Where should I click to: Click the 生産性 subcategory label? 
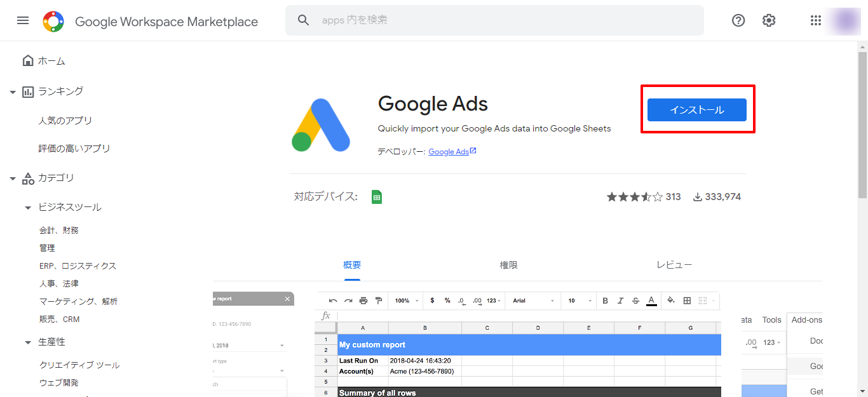coord(51,342)
